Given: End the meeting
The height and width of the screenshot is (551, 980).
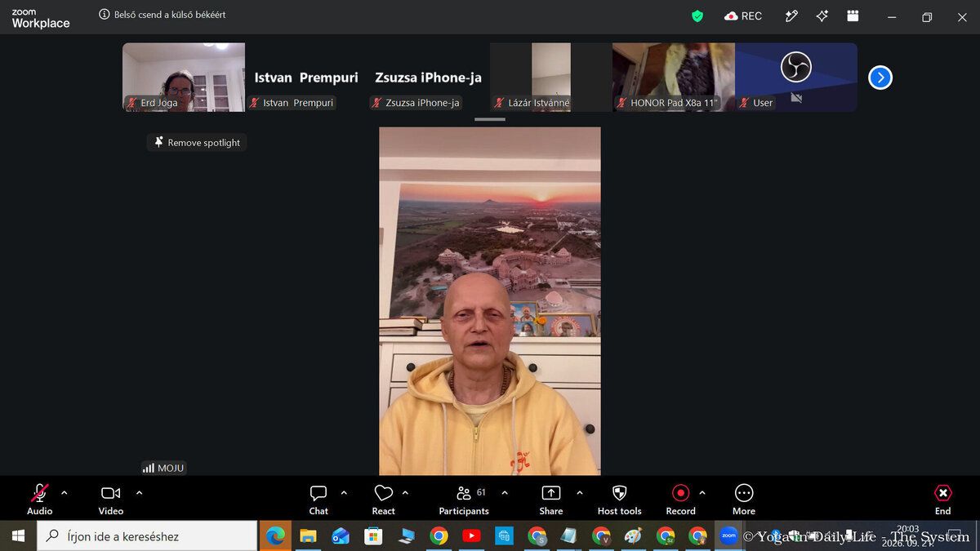Looking at the screenshot, I should (x=942, y=499).
